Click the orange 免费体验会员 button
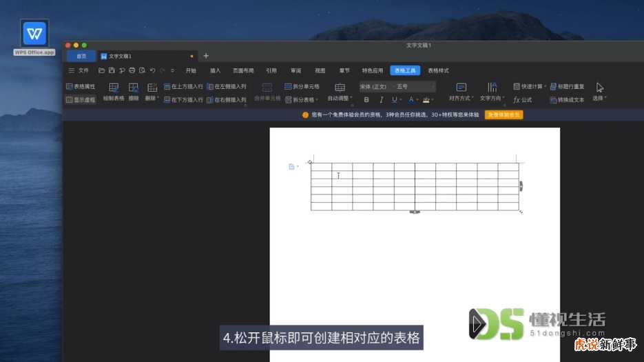The image size is (644, 362). pos(503,115)
